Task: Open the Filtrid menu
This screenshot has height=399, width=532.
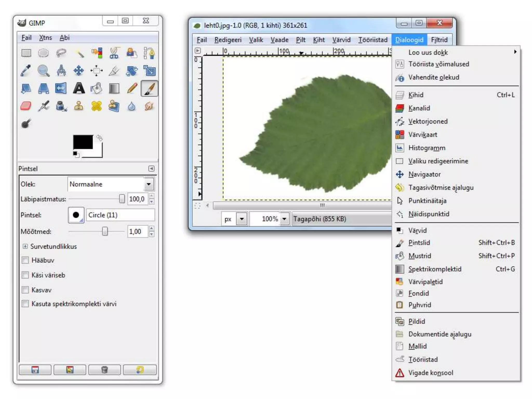Action: 439,40
